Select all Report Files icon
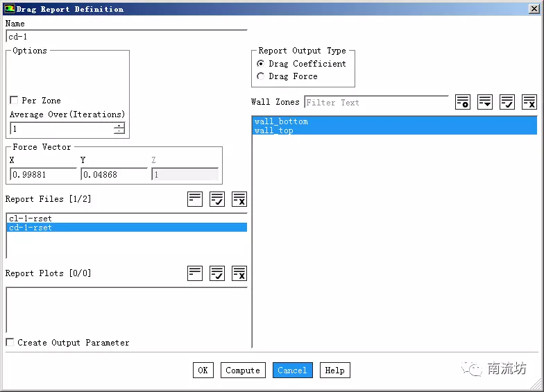The image size is (544, 392). pyautogui.click(x=217, y=199)
